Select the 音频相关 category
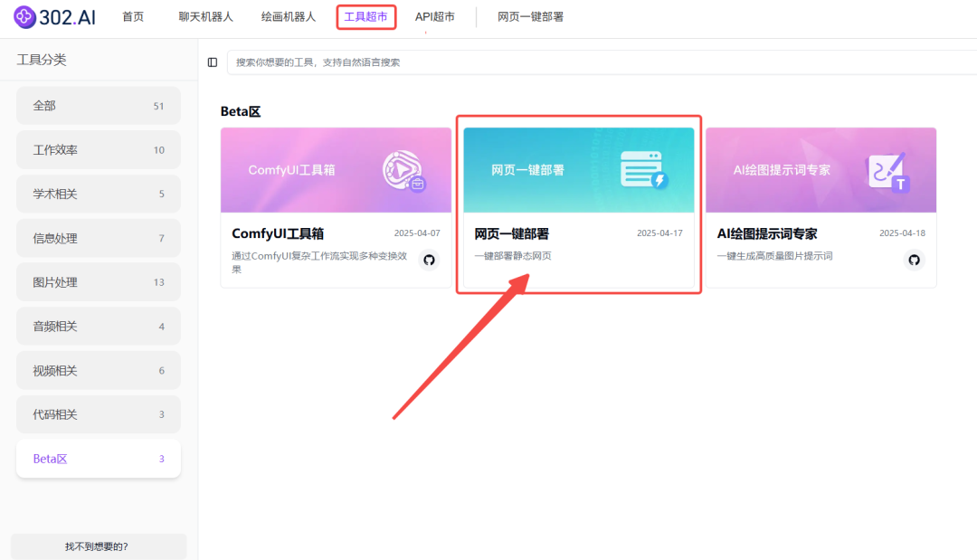The width and height of the screenshot is (977, 560). (x=99, y=327)
